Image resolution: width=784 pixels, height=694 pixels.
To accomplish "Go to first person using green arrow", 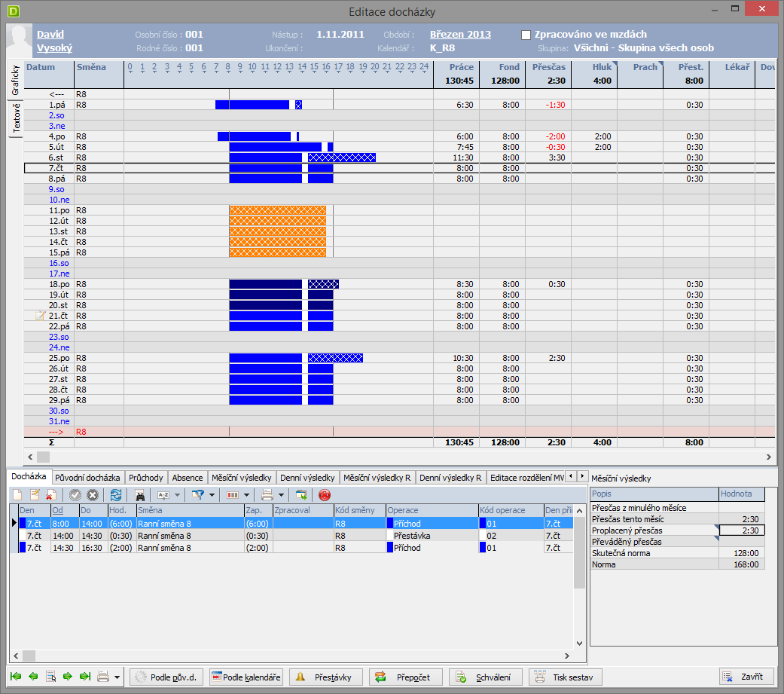I will 16,677.
